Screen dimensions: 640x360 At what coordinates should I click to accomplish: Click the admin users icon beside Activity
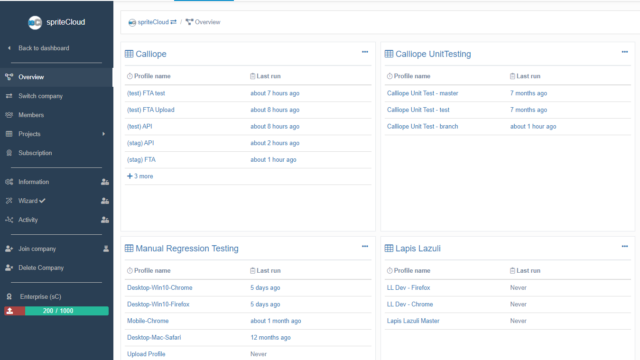[105, 220]
